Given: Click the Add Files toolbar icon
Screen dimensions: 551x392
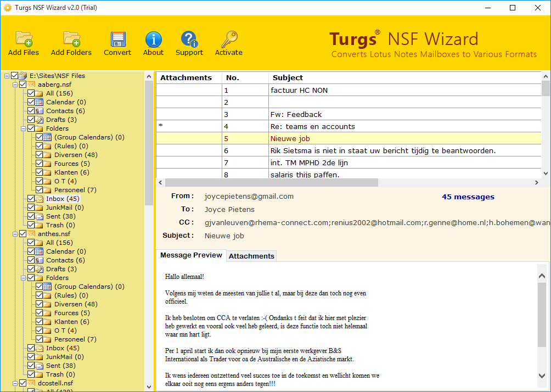Looking at the screenshot, I should tap(24, 39).
